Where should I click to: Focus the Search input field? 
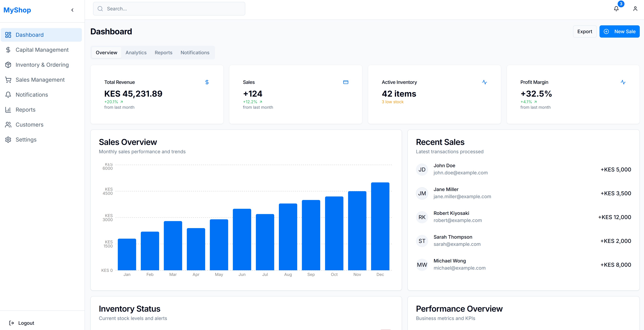click(x=173, y=9)
